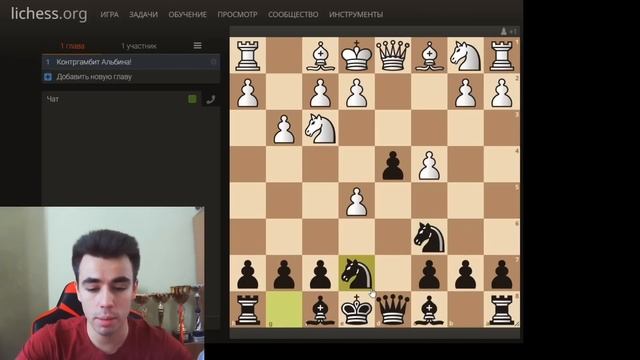Click the board resize handle at corner
The height and width of the screenshot is (360, 640).
coord(517,324)
